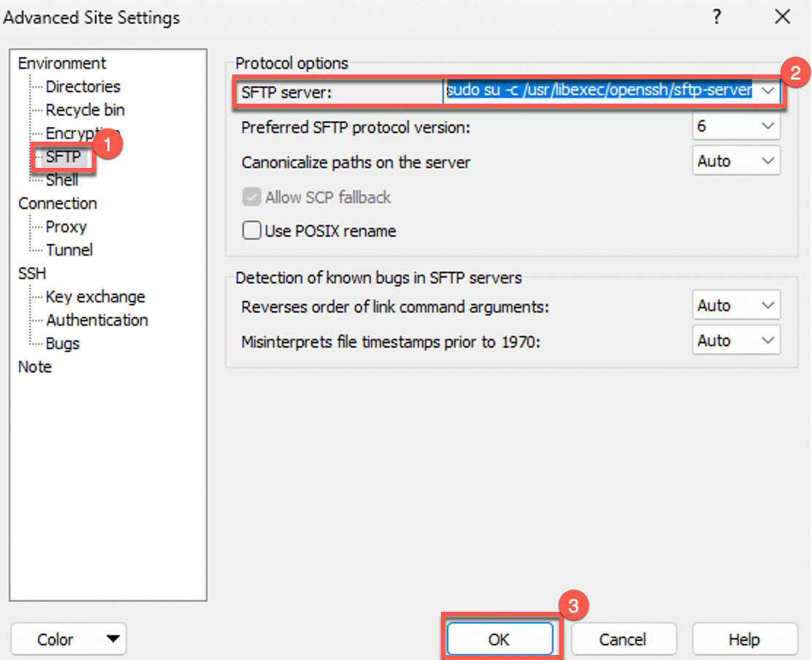Select Environment in the settings tree
This screenshot has height=660, width=812.
(62, 64)
